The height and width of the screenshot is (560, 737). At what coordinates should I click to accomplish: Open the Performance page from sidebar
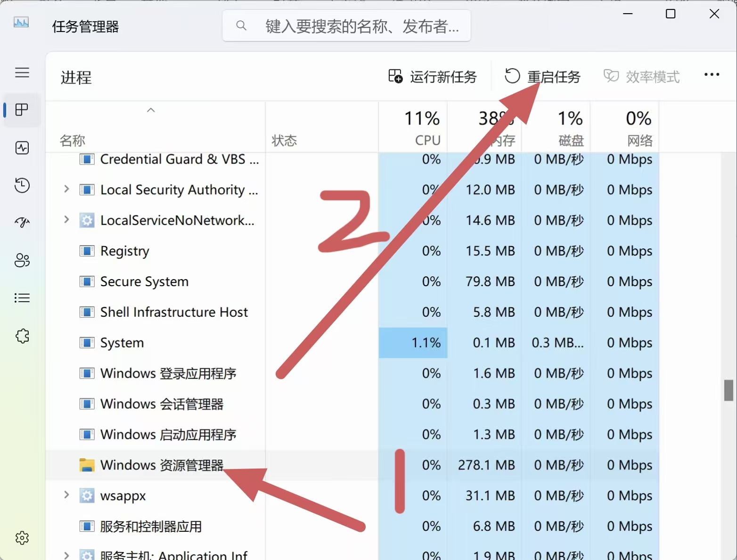(x=22, y=148)
